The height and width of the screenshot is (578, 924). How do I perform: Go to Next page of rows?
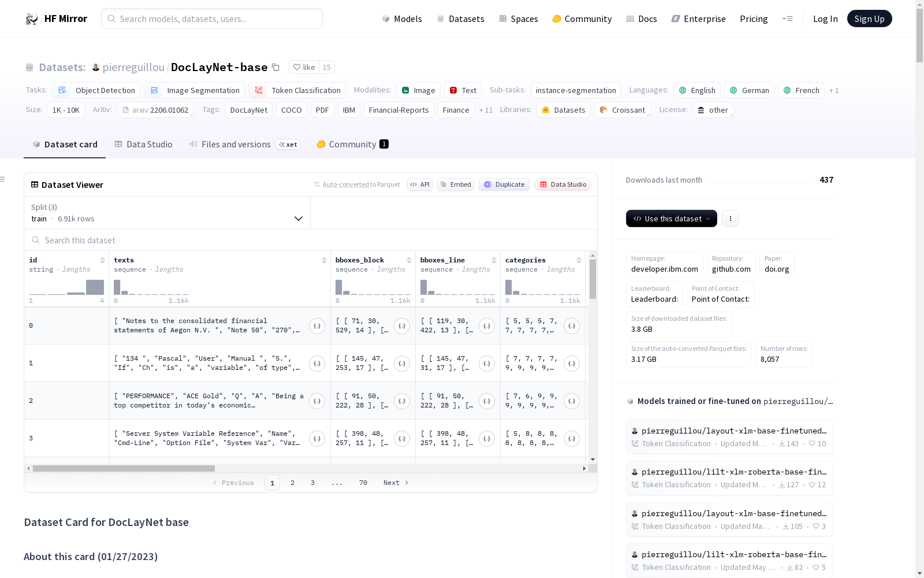(396, 483)
